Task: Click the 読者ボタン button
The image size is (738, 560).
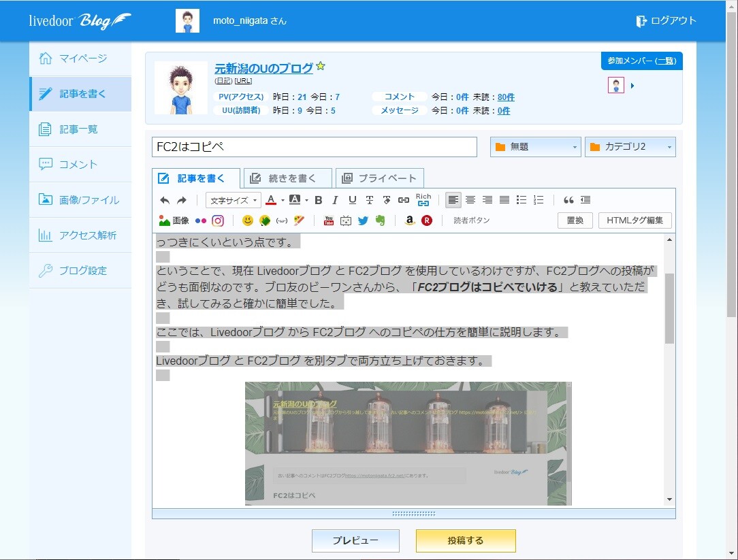Action: pyautogui.click(x=472, y=220)
